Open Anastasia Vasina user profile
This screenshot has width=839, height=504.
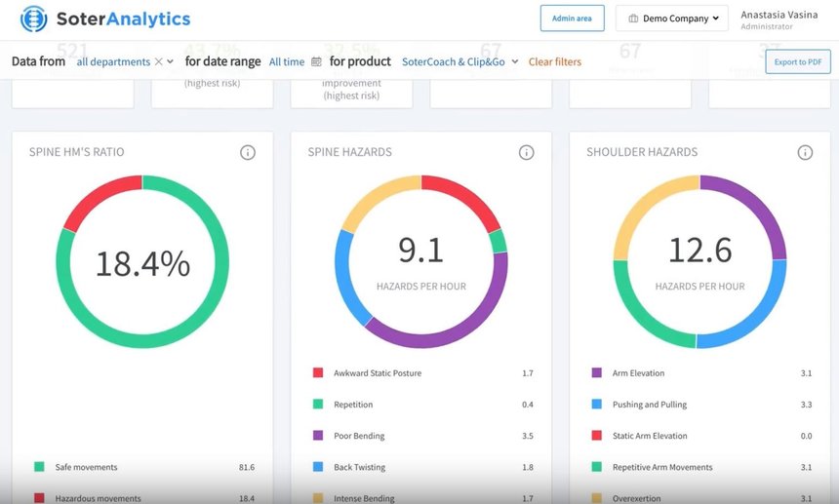[x=779, y=19]
